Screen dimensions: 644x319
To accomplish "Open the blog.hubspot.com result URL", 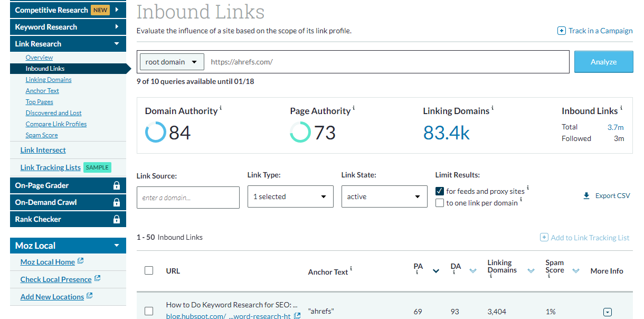I will coord(228,316).
